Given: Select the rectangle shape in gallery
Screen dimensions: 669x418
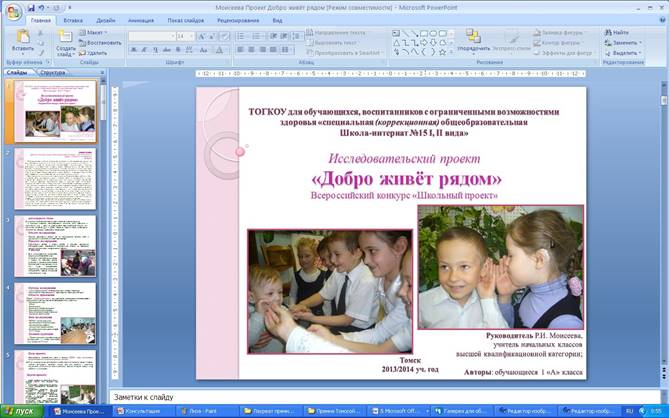Looking at the screenshot, I should [x=424, y=33].
